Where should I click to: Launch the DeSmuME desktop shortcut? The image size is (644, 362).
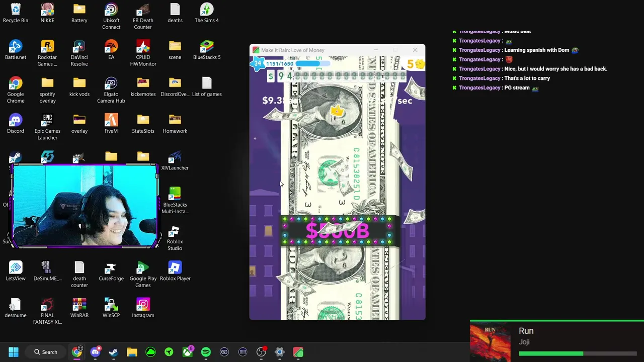[x=47, y=271]
